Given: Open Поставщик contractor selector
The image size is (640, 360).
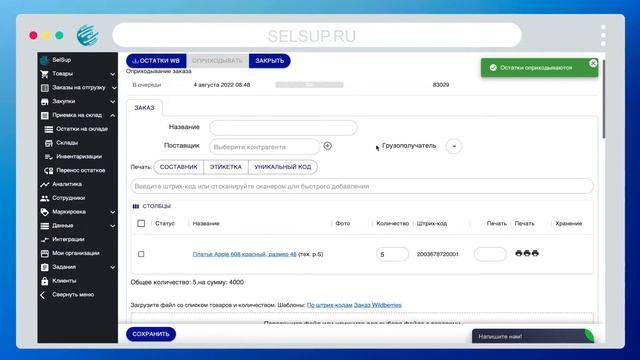Looking at the screenshot, I should click(x=264, y=147).
